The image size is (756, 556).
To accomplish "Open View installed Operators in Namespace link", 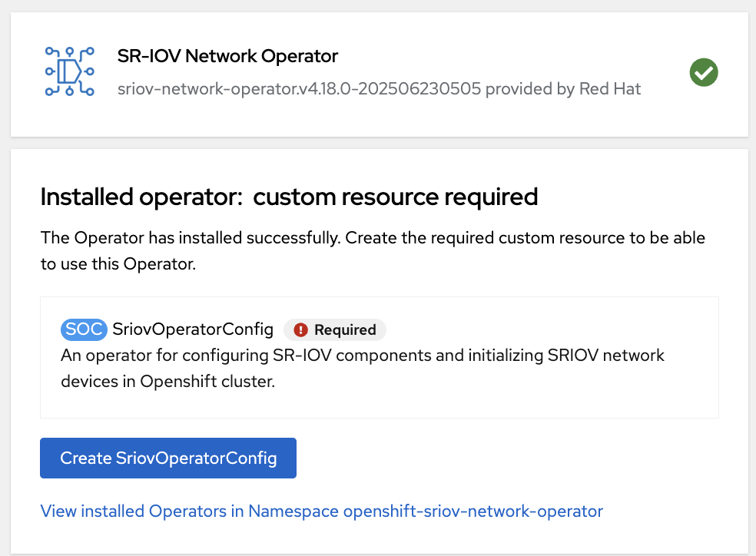I will [321, 511].
